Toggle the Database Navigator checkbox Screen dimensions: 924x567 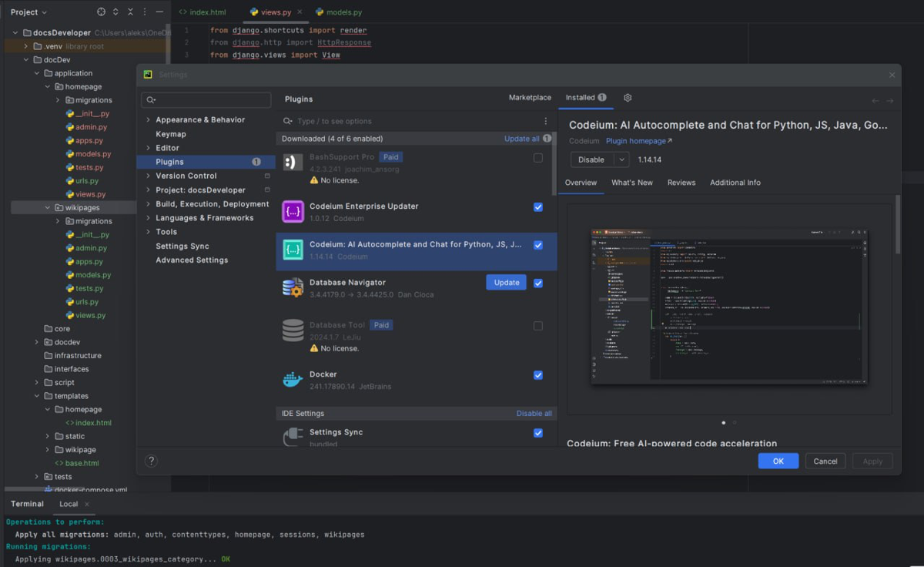[538, 283]
